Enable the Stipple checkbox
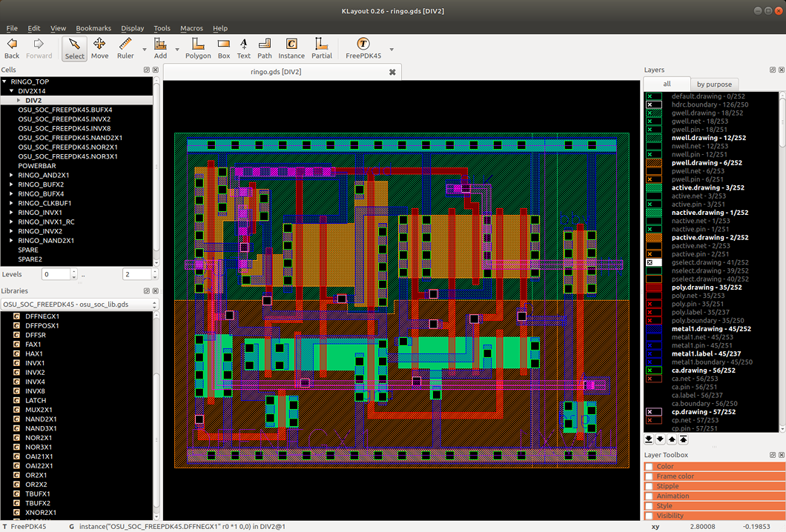 650,486
